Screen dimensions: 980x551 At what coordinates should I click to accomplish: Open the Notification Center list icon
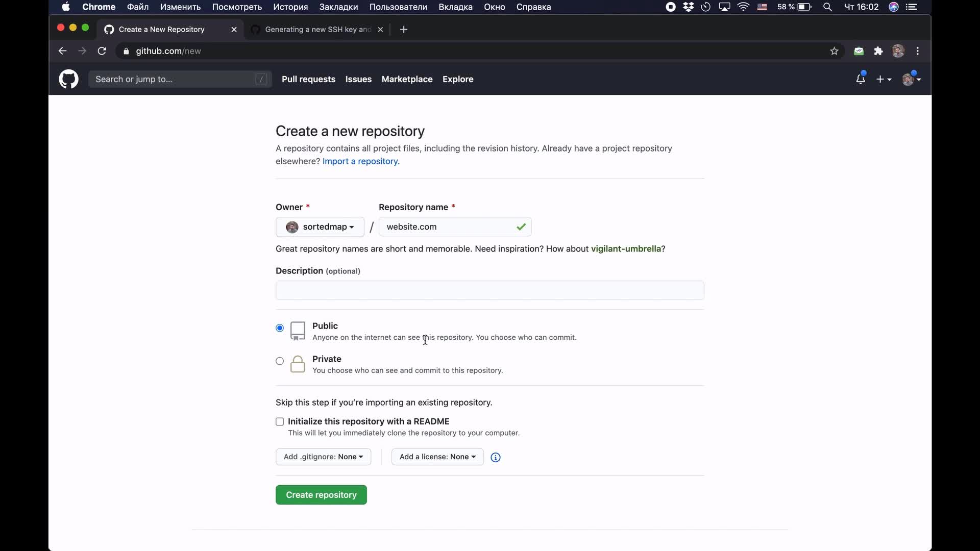tap(911, 7)
